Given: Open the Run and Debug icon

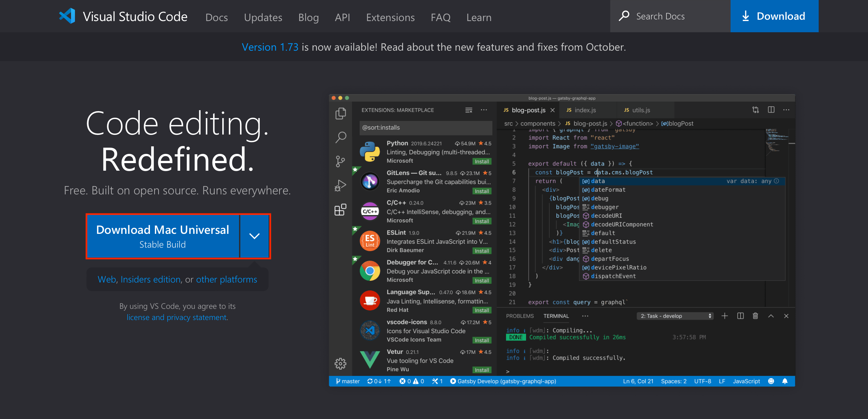Looking at the screenshot, I should click(x=340, y=185).
